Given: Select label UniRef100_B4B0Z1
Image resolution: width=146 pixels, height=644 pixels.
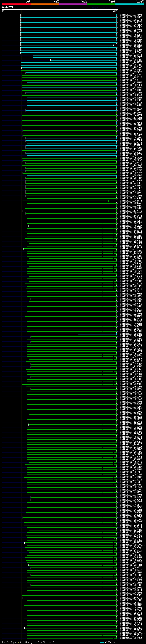Looking at the screenshot, I should tap(131, 357).
